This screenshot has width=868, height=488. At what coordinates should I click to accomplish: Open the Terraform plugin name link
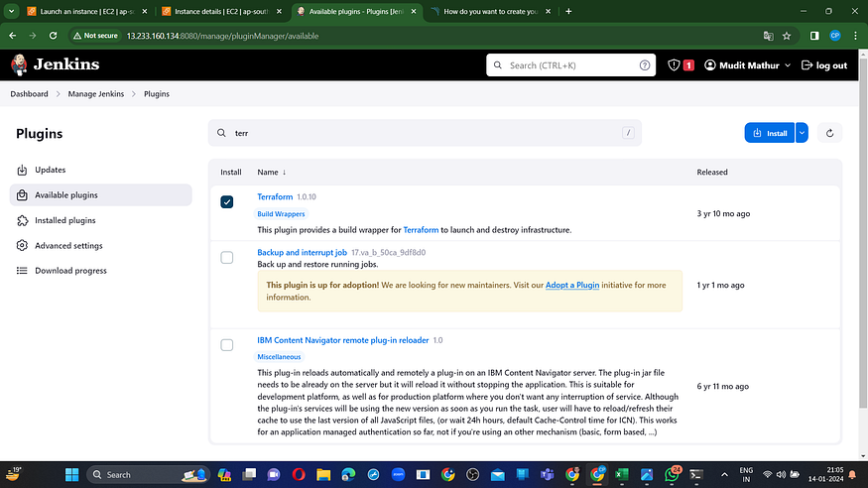coord(275,197)
